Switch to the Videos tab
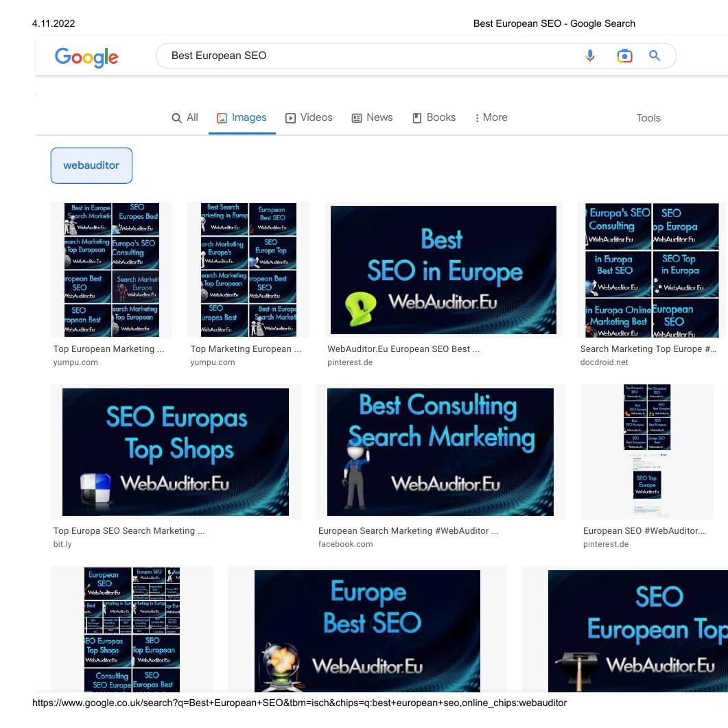 (x=309, y=117)
